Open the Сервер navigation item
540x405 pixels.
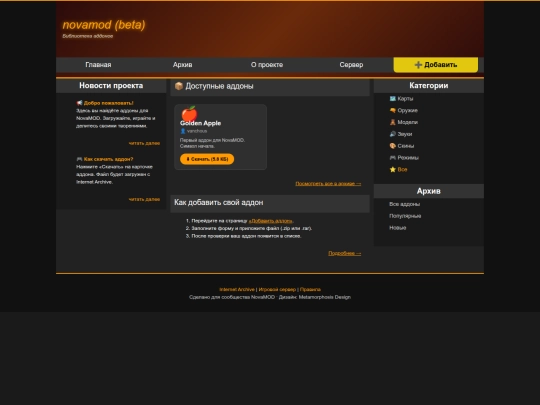click(351, 65)
